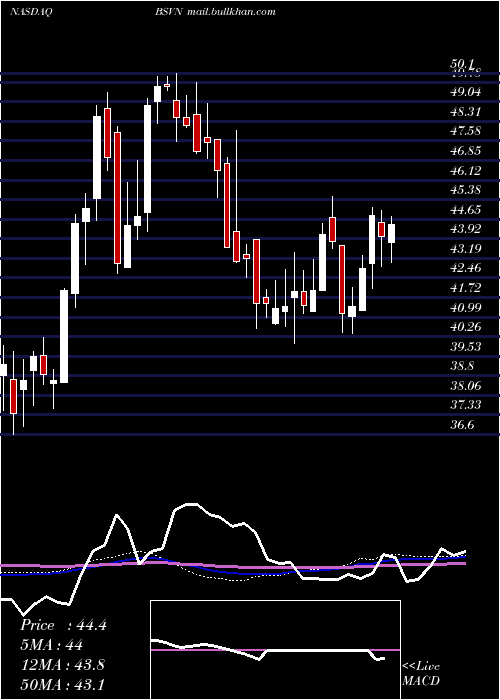Click the 12MA : 43.8 readout

(x=62, y=665)
